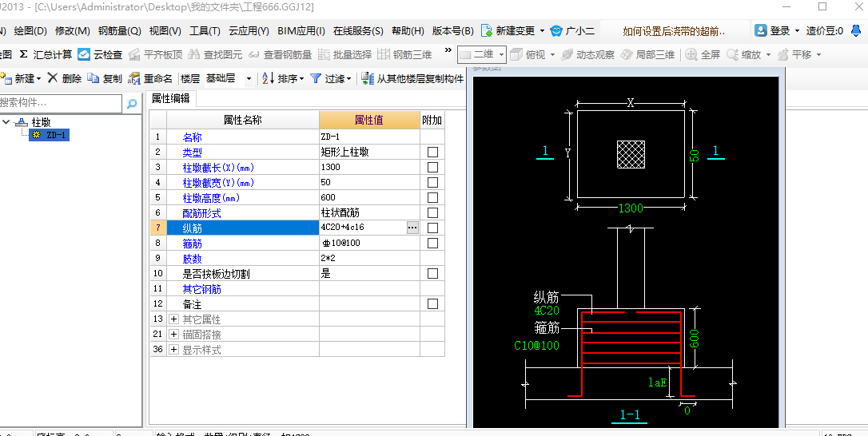868x436 pixels.
Task: Click 全屏 full screen icon
Action: point(691,54)
